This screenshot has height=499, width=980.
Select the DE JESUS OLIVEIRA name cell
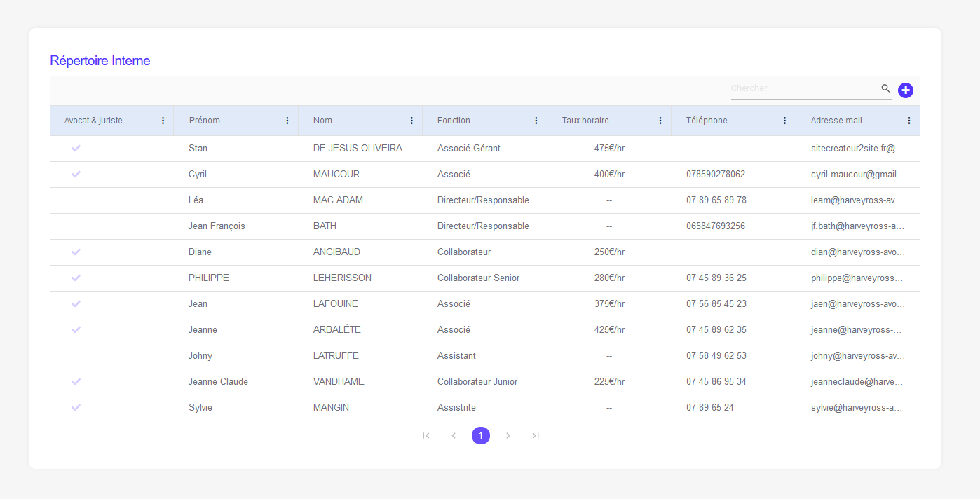358,149
